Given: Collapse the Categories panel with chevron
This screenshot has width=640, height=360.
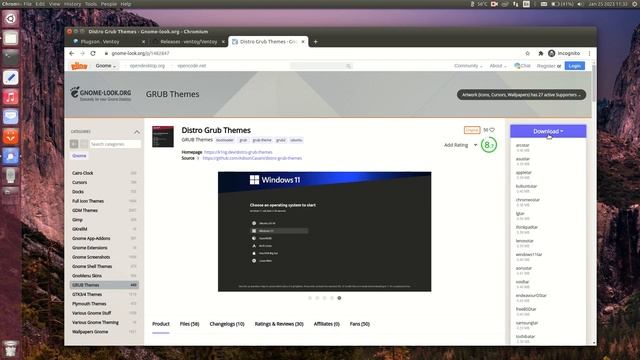Looking at the screenshot, I should pyautogui.click(x=137, y=131).
